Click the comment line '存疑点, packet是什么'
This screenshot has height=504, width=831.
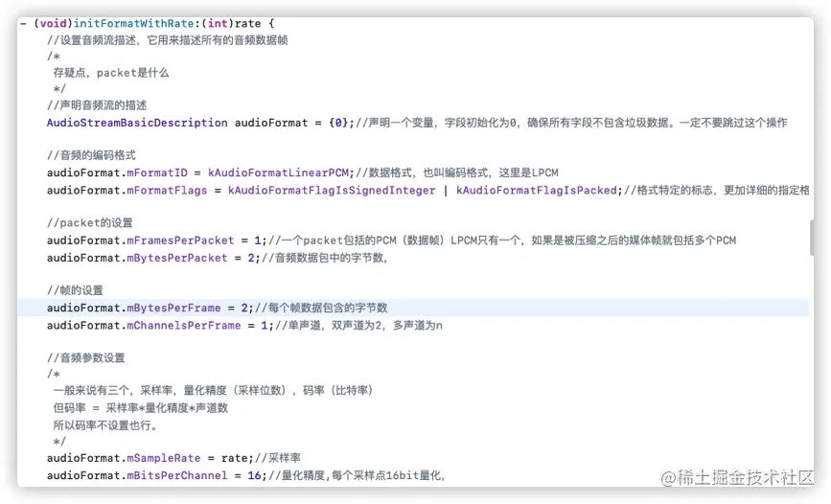111,73
